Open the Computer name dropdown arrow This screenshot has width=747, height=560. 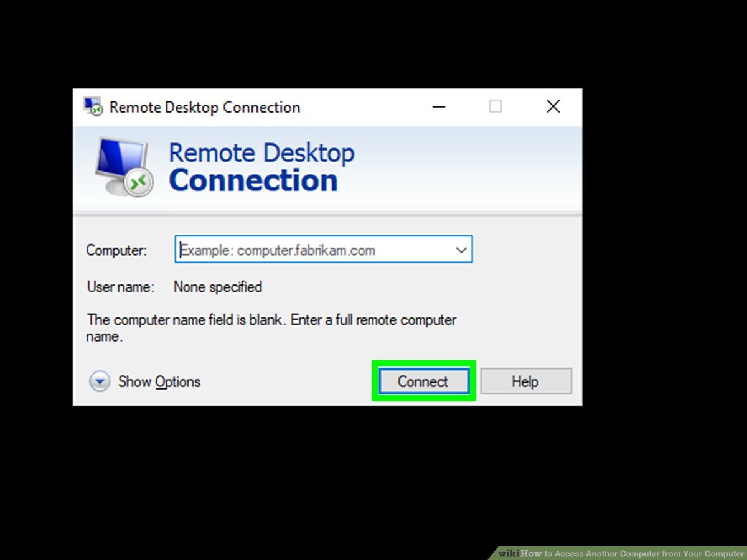click(461, 250)
